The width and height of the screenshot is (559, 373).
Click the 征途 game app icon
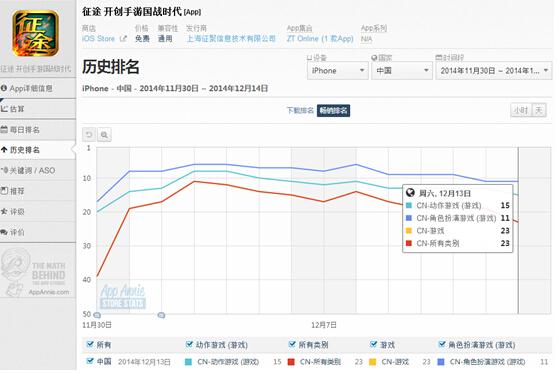pyautogui.click(x=36, y=33)
